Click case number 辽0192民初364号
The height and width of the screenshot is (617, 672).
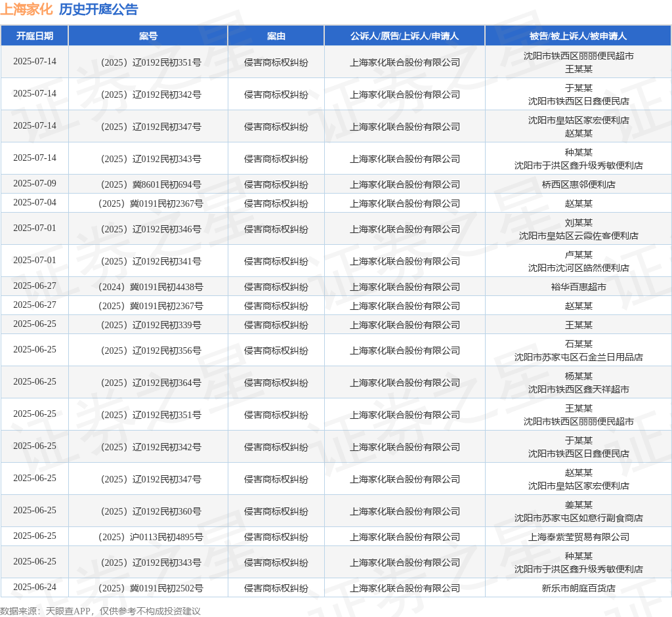[151, 383]
